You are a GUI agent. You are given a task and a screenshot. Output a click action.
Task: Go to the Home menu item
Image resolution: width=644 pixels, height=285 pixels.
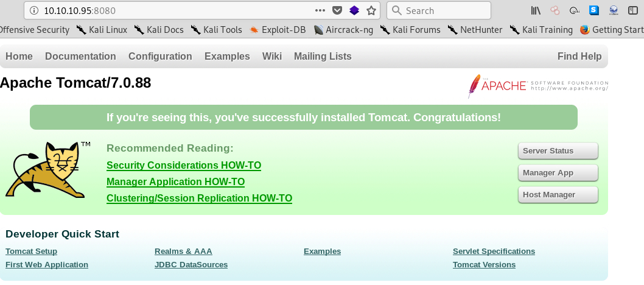(19, 56)
